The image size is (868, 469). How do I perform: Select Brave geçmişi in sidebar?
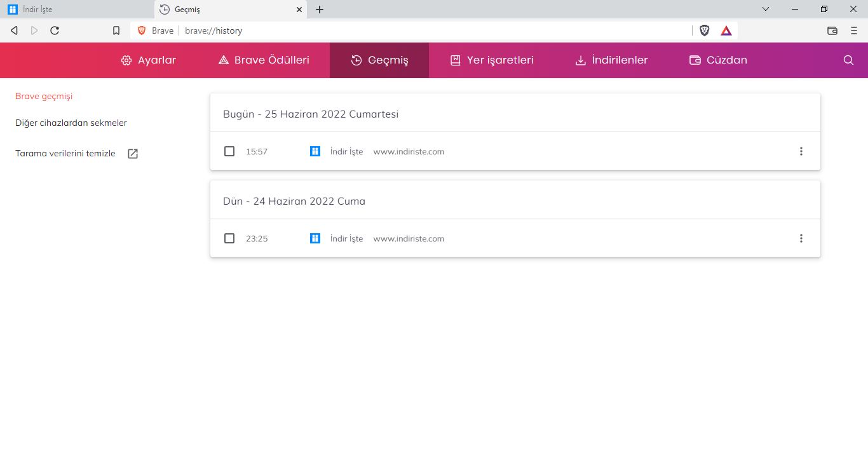click(x=44, y=97)
